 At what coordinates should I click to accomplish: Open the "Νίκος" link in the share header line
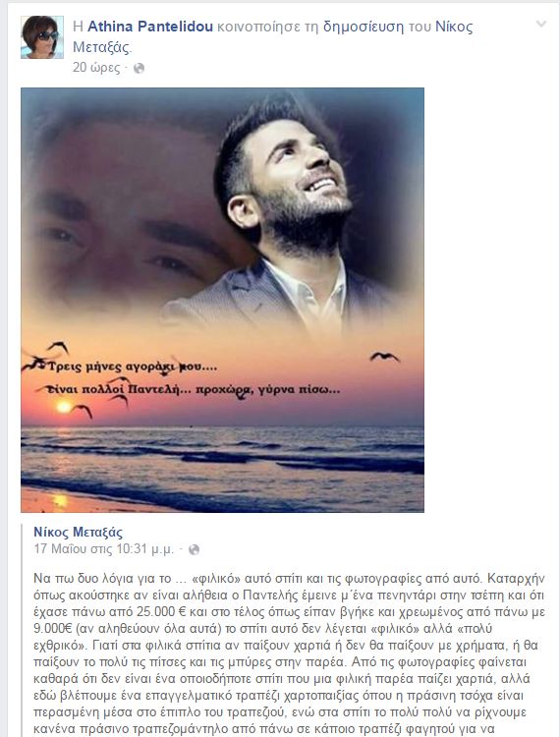454,27
